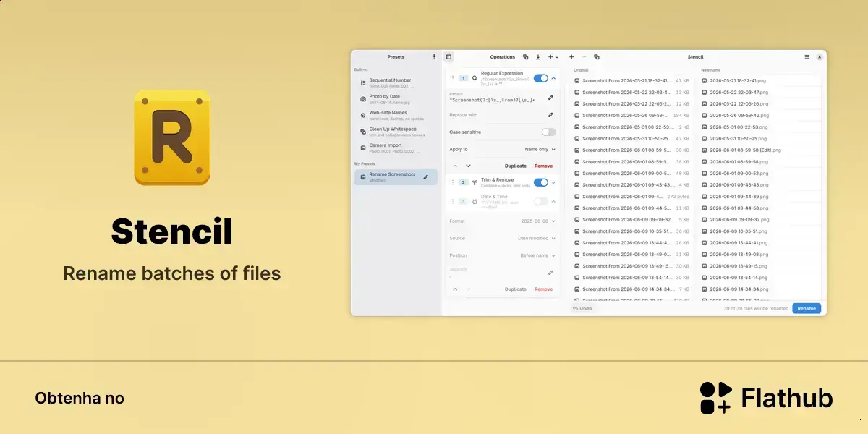Viewport: 868px width, 434px height.
Task: Grab Regular Expression drag handle
Action: coord(452,77)
